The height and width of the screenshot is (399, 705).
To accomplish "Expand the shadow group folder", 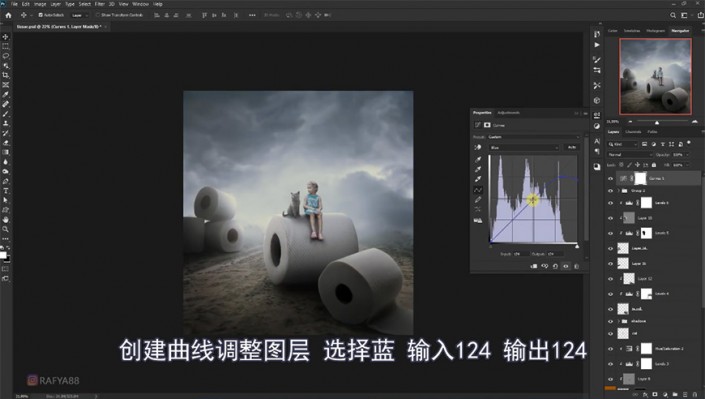I will [618, 321].
